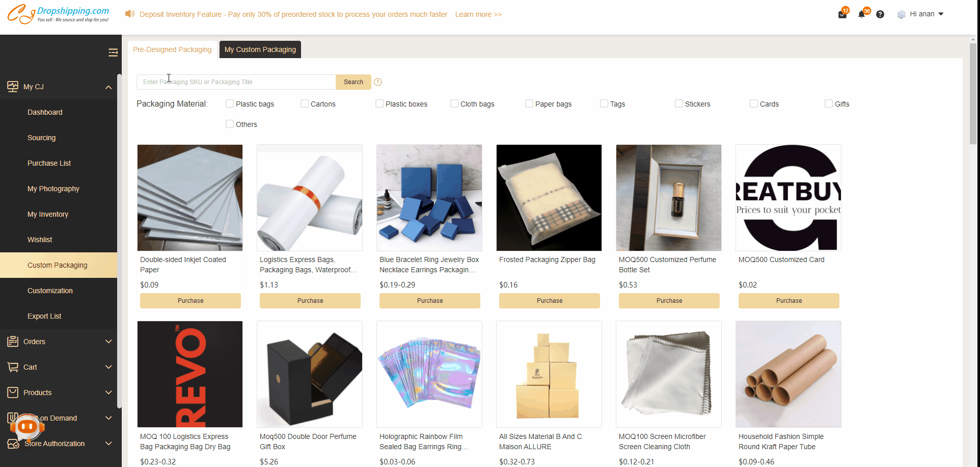Open My Inventory in sidebar
This screenshot has width=980, height=467.
[x=48, y=214]
